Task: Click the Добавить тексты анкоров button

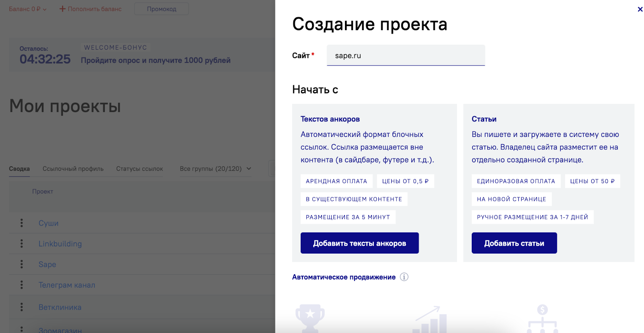Action: (359, 243)
